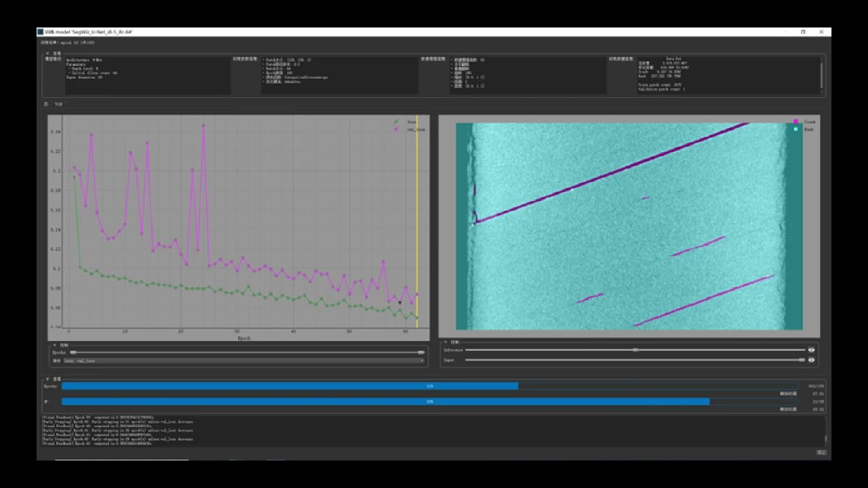Click the magenta val_loss legend marker
Screen dimensions: 868x488
(396, 128)
